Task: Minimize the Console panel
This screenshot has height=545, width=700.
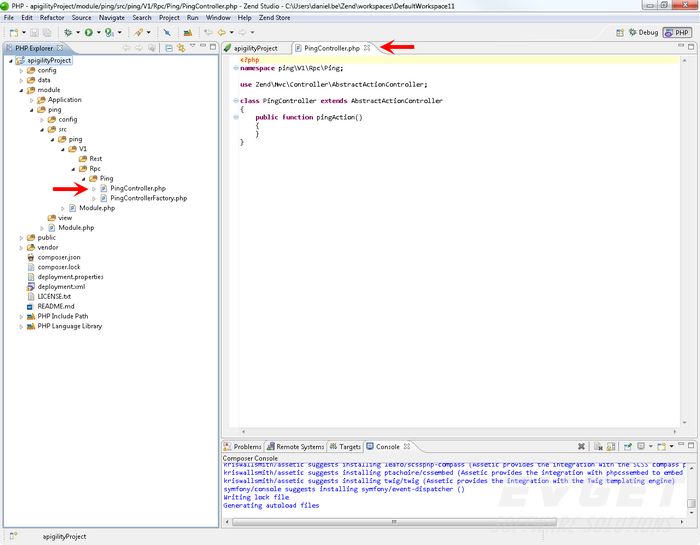Action: click(681, 445)
